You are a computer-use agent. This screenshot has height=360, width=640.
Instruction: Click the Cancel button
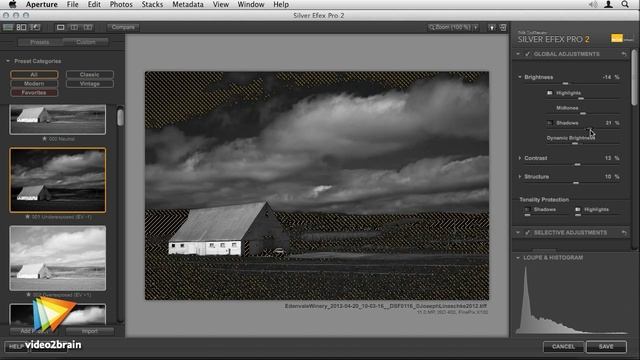coord(563,347)
